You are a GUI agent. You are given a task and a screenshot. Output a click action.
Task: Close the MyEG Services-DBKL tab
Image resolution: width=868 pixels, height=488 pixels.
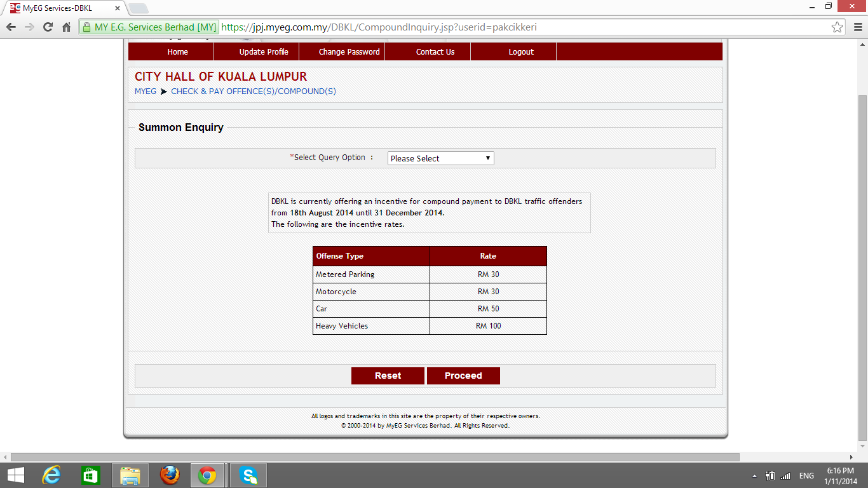coord(118,8)
